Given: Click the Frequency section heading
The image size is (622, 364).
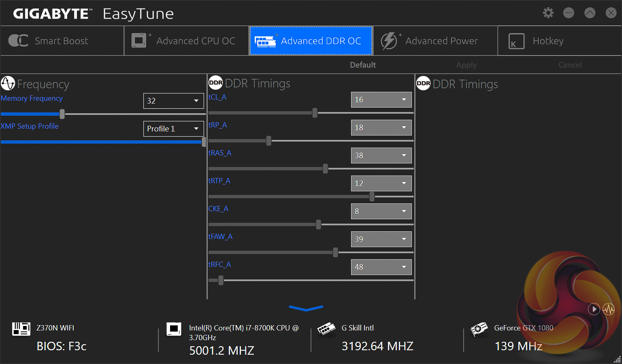Looking at the screenshot, I should [x=43, y=84].
